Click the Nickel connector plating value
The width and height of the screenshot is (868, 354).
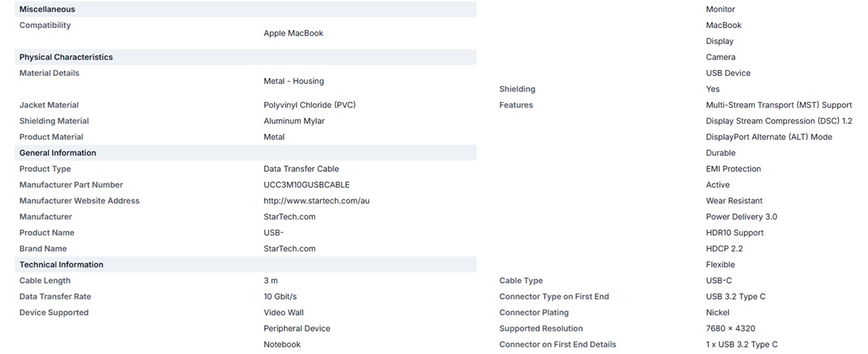[718, 313]
